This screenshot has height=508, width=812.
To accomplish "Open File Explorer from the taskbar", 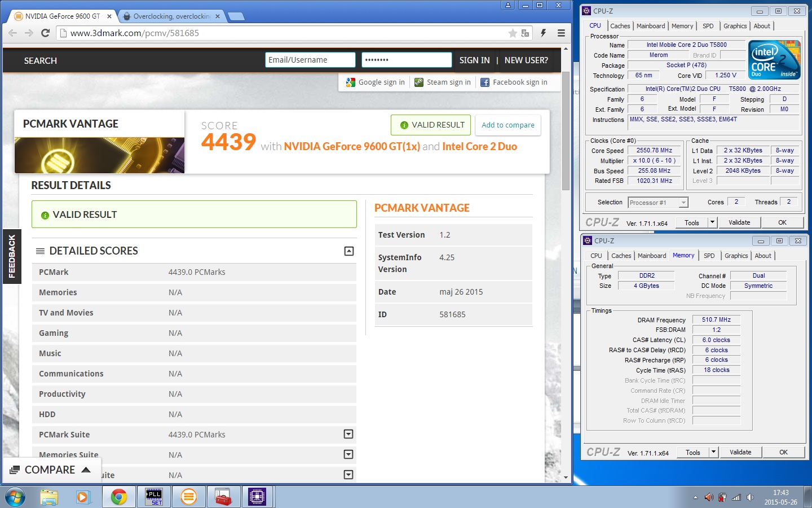I will (x=49, y=497).
